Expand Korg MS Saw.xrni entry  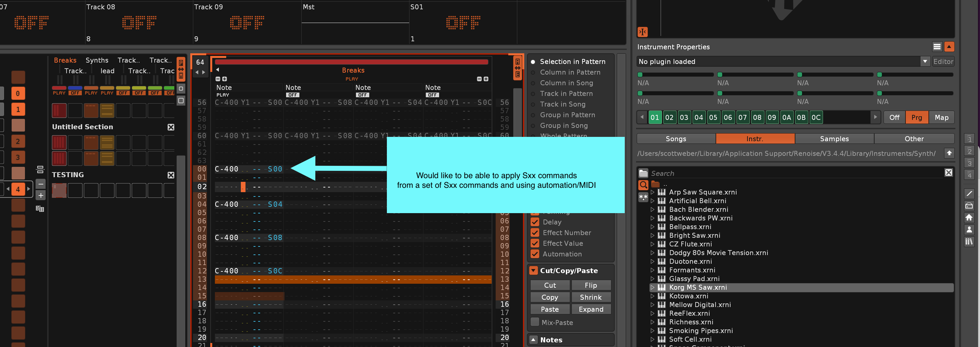652,287
